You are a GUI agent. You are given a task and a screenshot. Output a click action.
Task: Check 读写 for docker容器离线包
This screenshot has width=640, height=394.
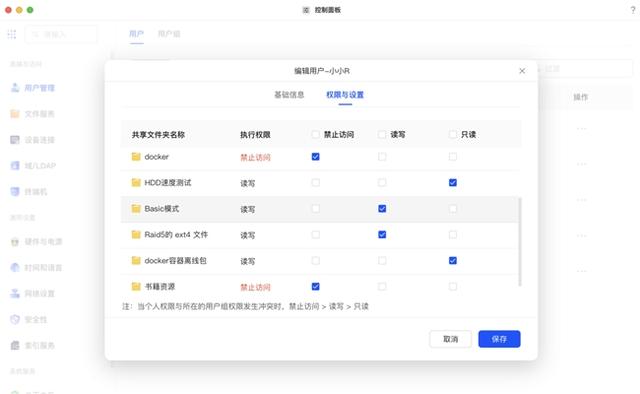pos(382,260)
